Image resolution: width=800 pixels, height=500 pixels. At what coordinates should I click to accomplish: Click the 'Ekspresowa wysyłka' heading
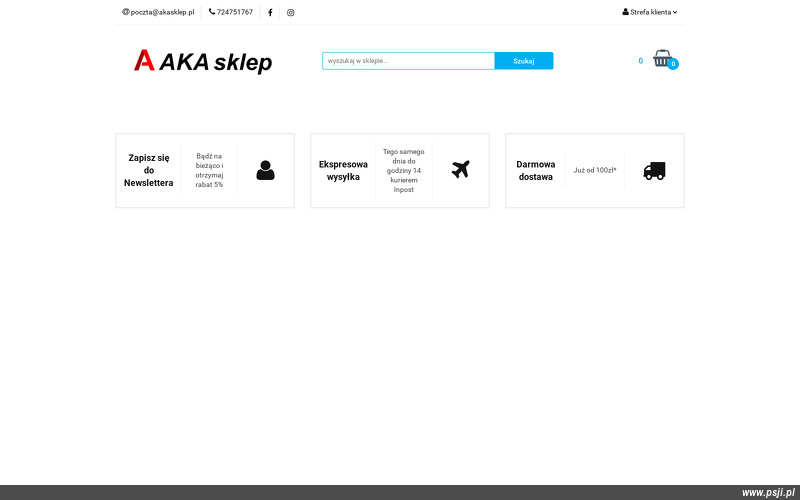[x=343, y=170]
